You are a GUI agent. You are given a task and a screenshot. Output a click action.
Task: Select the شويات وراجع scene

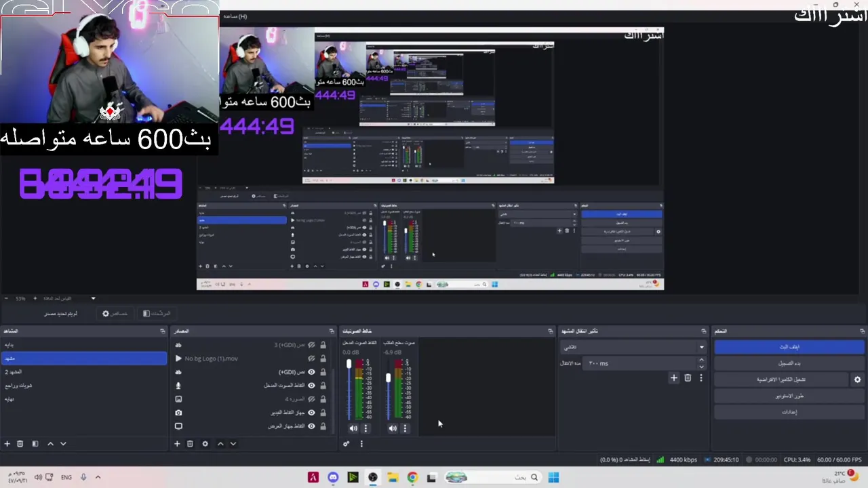tap(83, 386)
